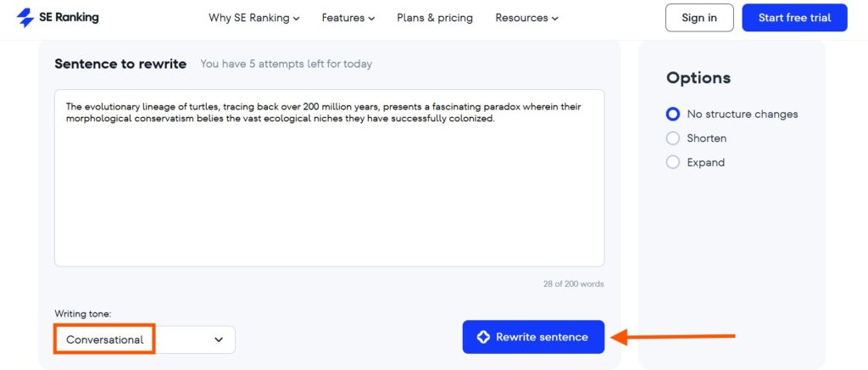Screen dimensions: 868x370
Task: Click the chevron beside Why SE Ranking
Action: (296, 19)
